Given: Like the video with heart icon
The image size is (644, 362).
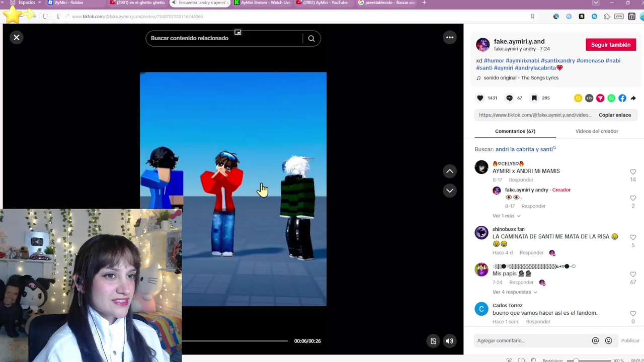Looking at the screenshot, I should 480,98.
